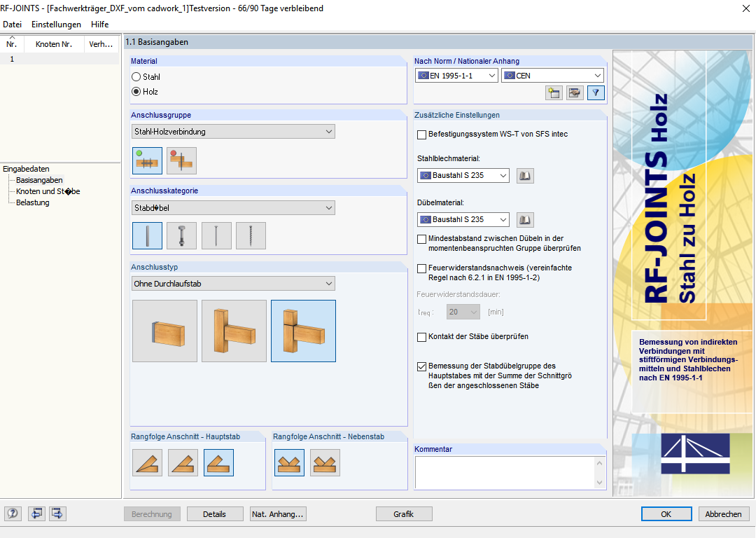
Task: Select the beam-to-split-column connection thumbnail
Action: coord(303,331)
